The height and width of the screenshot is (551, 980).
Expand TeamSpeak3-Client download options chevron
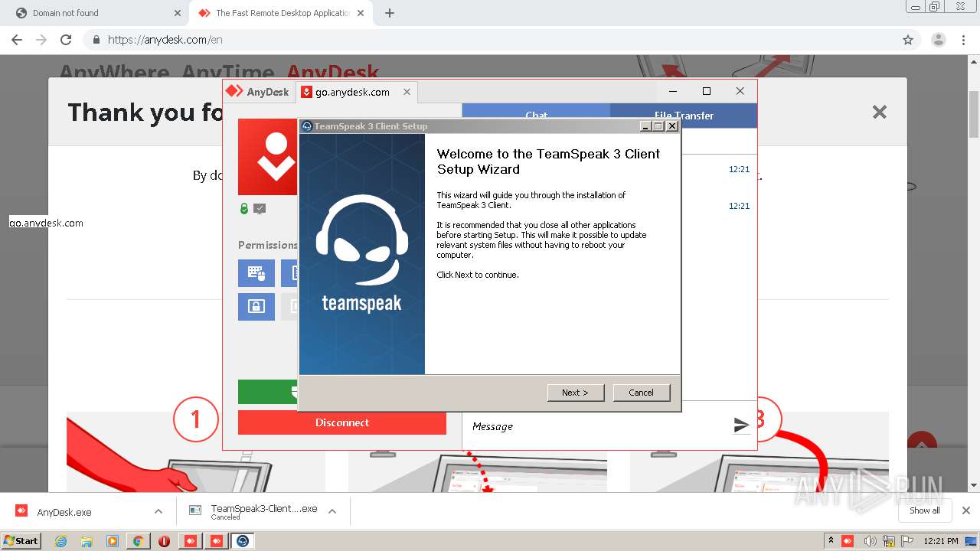click(x=332, y=511)
